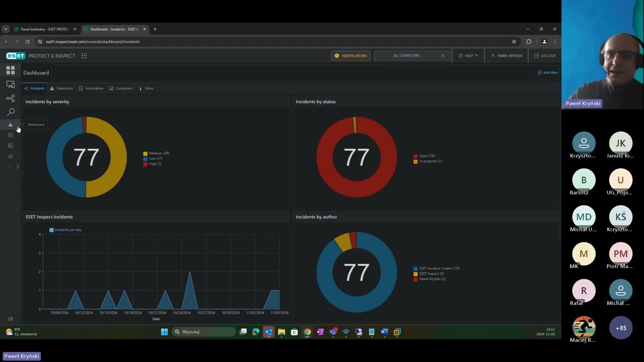Click the ESET logo

[x=16, y=56]
